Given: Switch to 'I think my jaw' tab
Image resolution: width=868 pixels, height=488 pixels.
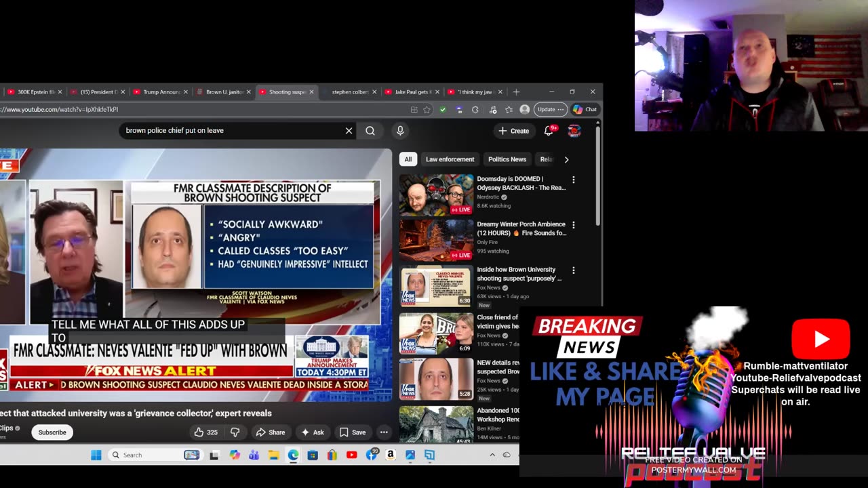Looking at the screenshot, I should click(476, 91).
